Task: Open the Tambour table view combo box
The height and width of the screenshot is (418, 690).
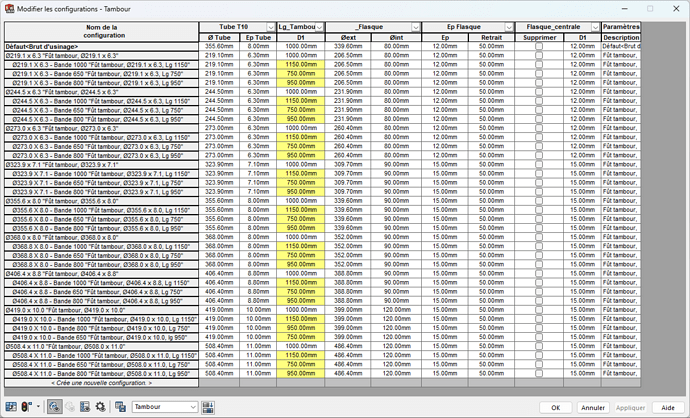Action: pos(165,407)
